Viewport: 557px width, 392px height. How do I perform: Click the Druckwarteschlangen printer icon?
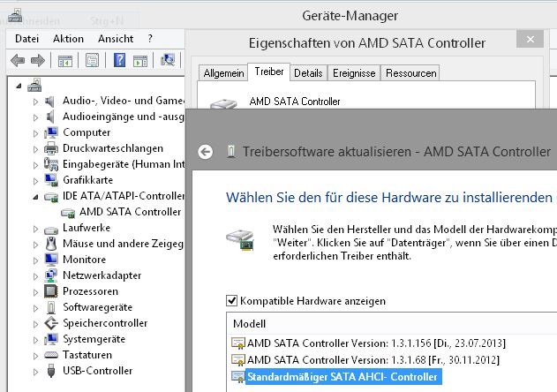coord(51,148)
